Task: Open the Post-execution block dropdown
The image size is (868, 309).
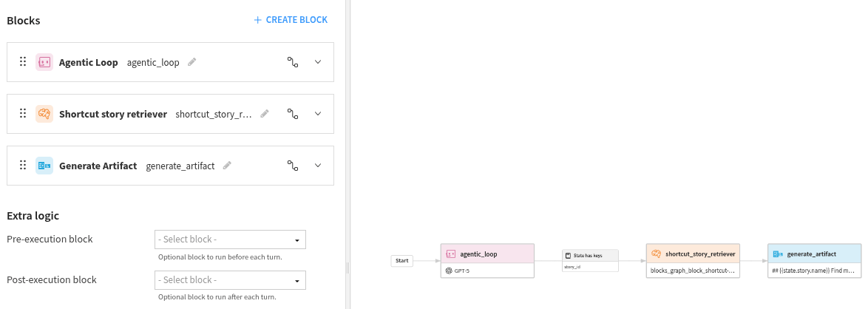Action: point(230,280)
